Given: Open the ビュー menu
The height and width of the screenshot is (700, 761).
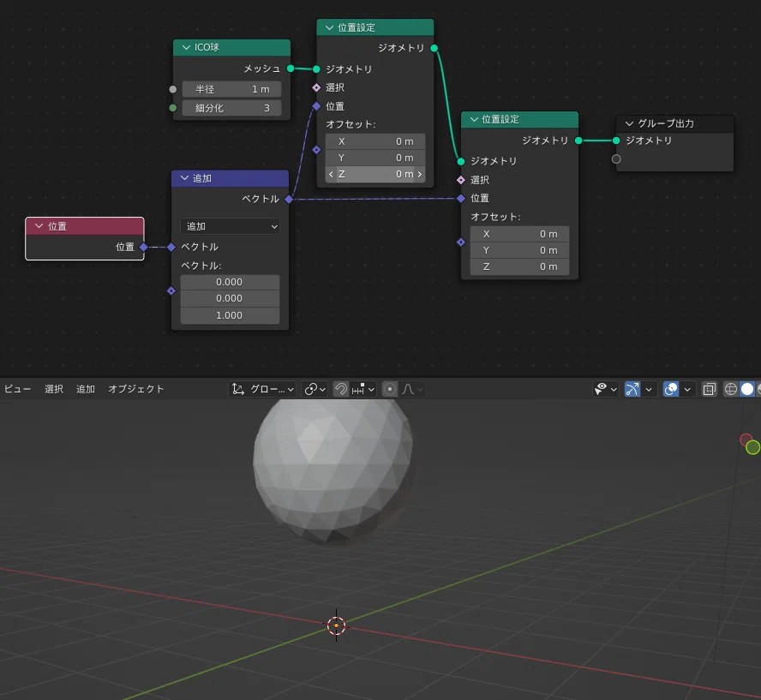Looking at the screenshot, I should click(x=17, y=389).
